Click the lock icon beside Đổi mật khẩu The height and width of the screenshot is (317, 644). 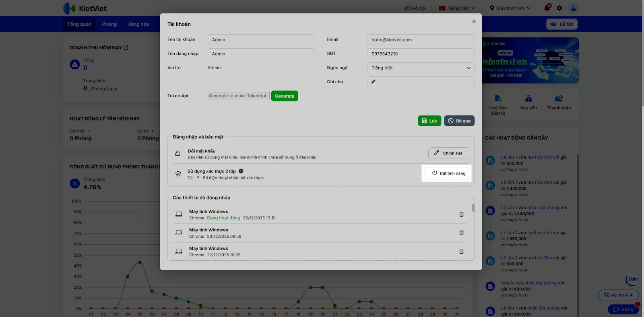coord(178,154)
